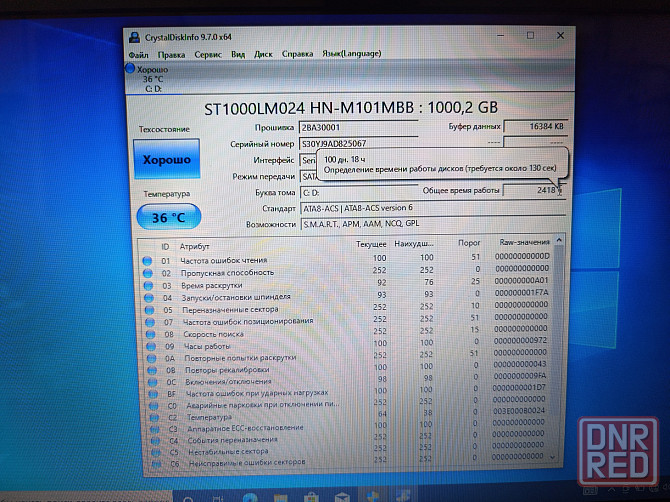This screenshot has height=502, width=670.
Task: Click raw value 003E00080024 of Температура
Action: [518, 411]
